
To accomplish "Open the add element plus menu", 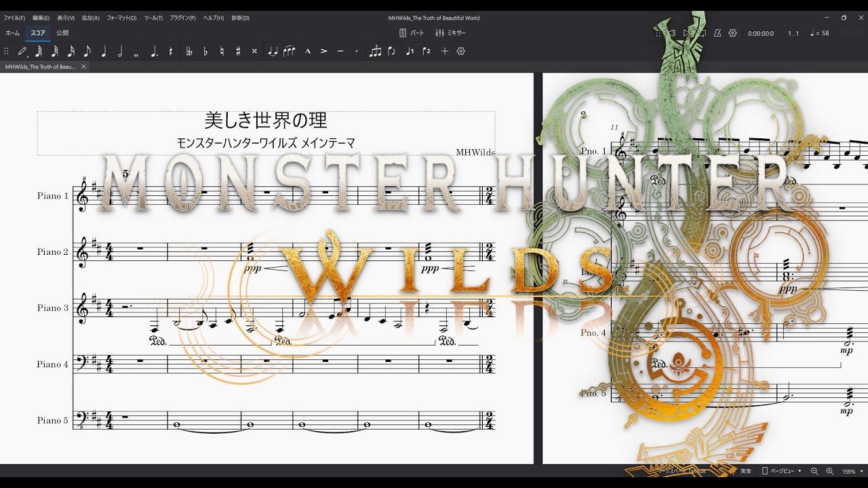I will tap(445, 51).
